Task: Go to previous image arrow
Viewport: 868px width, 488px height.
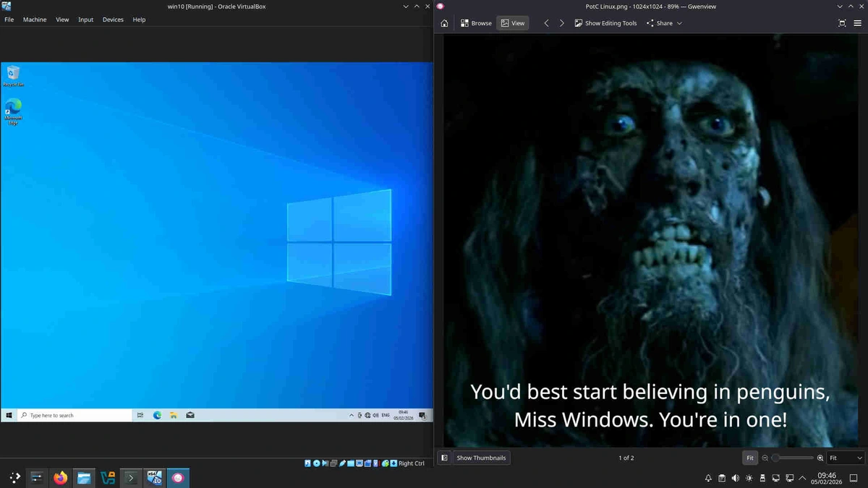Action: 546,23
